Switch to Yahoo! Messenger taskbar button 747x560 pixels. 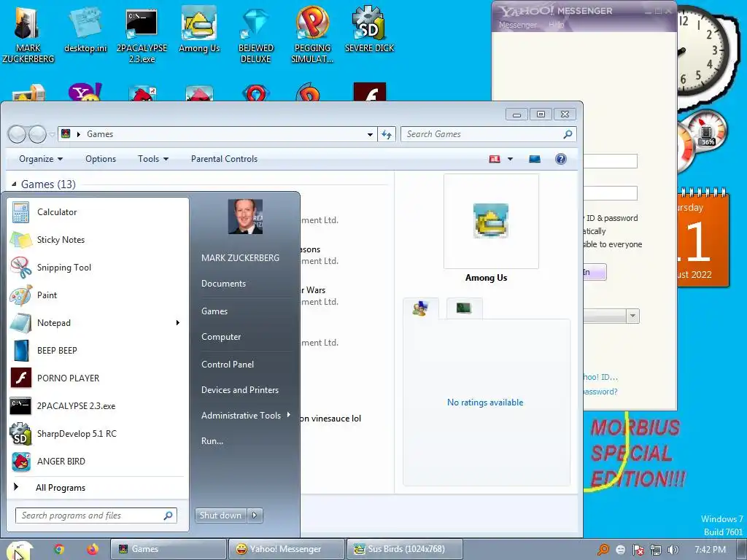point(286,550)
